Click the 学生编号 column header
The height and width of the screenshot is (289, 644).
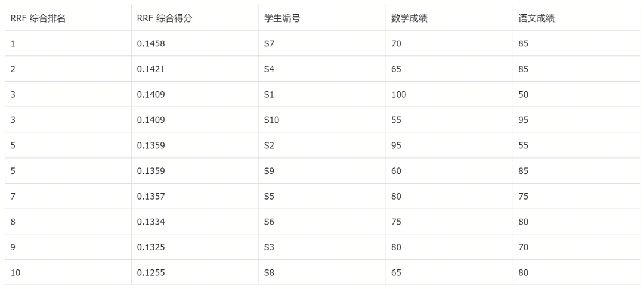click(x=281, y=18)
